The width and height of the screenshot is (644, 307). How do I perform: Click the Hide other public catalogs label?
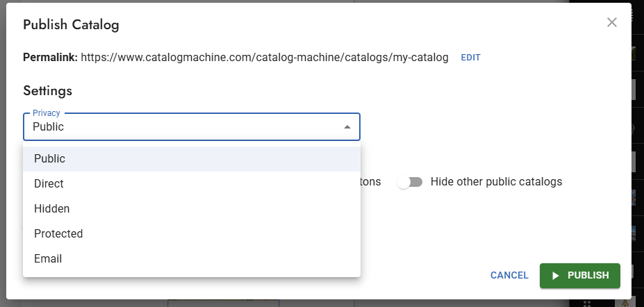(x=496, y=182)
